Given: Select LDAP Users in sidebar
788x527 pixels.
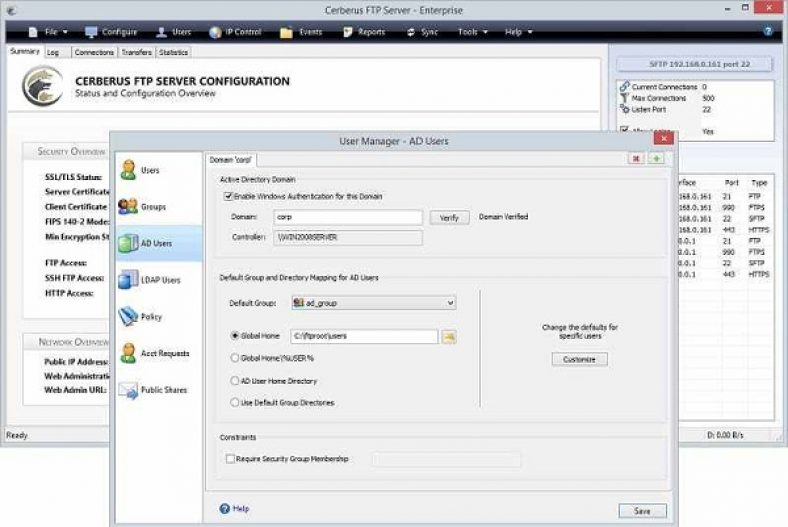Looking at the screenshot, I should (158, 280).
